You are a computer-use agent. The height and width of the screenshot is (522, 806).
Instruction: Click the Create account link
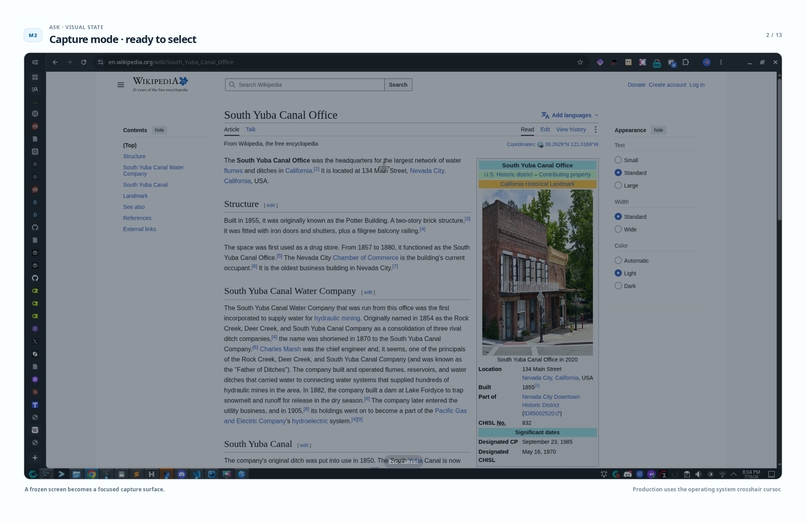point(667,85)
